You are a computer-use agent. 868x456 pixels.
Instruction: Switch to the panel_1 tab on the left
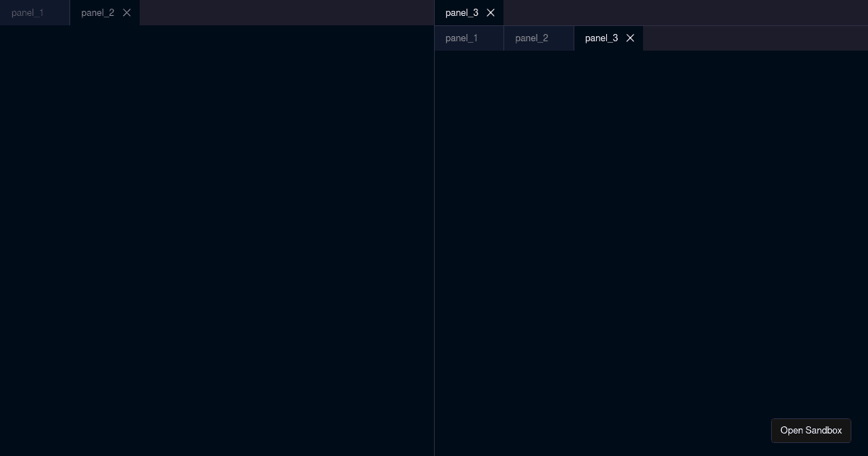point(27,12)
